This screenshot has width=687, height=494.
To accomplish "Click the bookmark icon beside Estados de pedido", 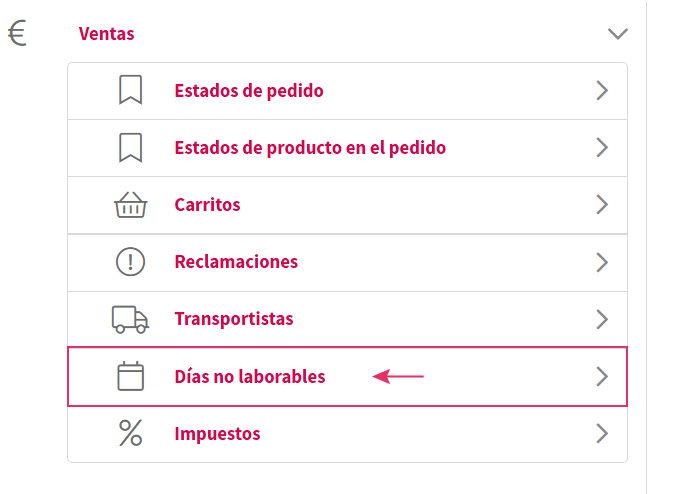I will tap(130, 91).
